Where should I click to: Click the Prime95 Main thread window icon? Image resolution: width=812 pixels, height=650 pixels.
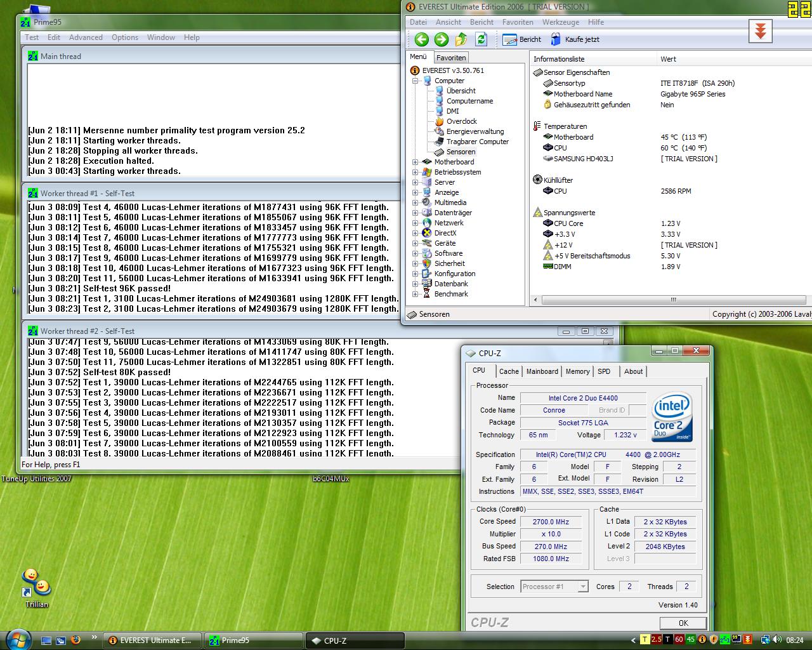[33, 56]
